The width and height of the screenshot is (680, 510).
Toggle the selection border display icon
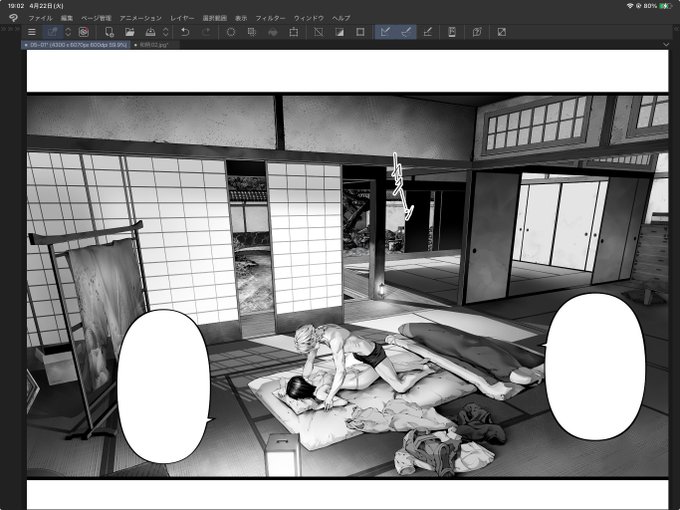pos(360,32)
